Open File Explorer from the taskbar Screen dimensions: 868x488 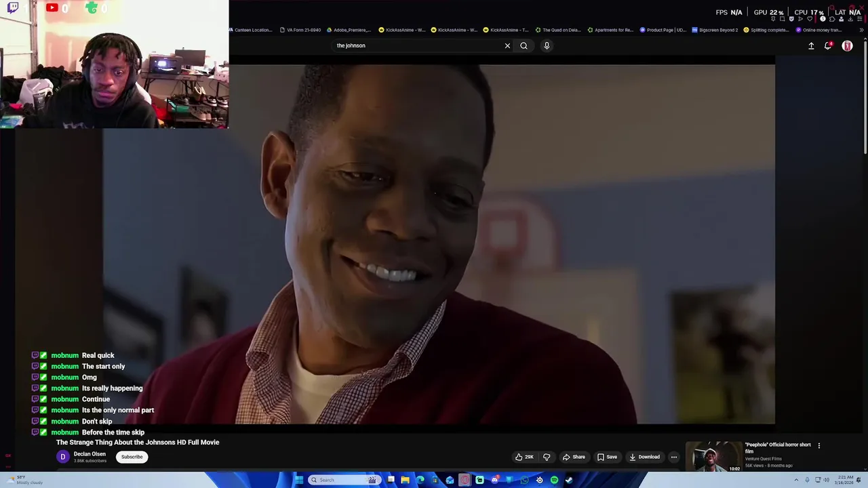click(x=405, y=480)
